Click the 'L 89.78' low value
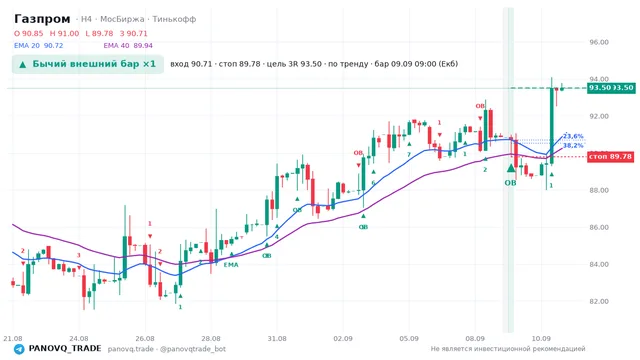The height and width of the screenshot is (360, 640). click(x=99, y=33)
